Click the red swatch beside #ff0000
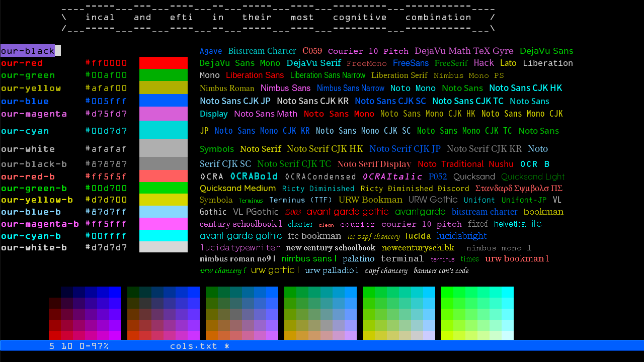644x362 pixels. (x=164, y=63)
